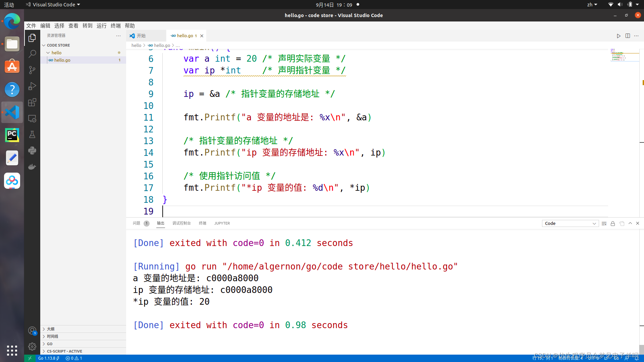
Task: Select the Remote Explorer icon
Action: [x=32, y=118]
